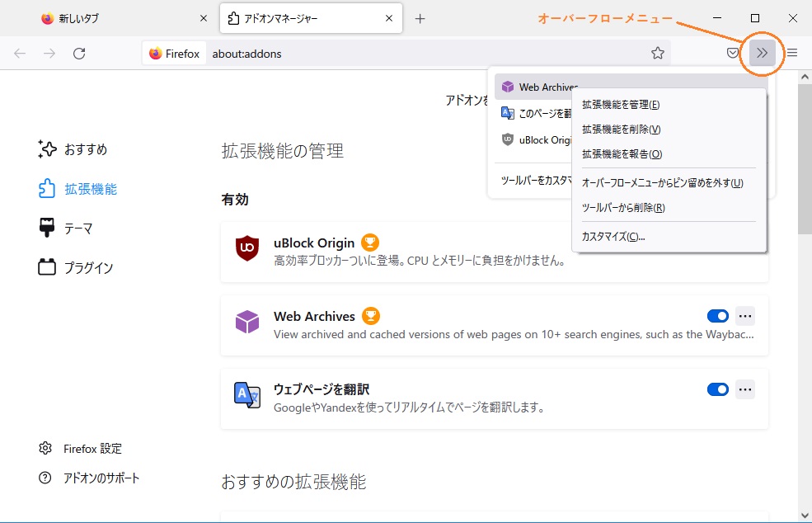The image size is (812, 523).
Task: Open more options for ウェブページを翻訳
Action: tap(745, 389)
